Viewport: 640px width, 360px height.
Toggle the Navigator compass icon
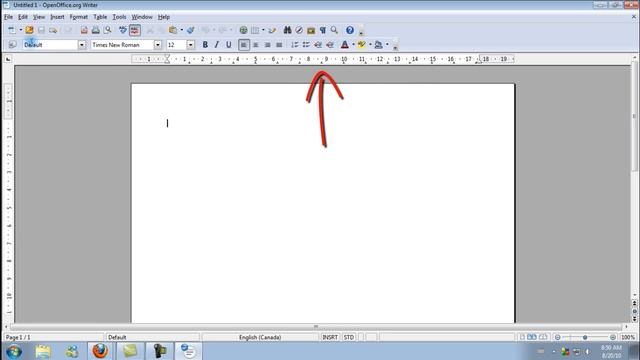tap(299, 30)
